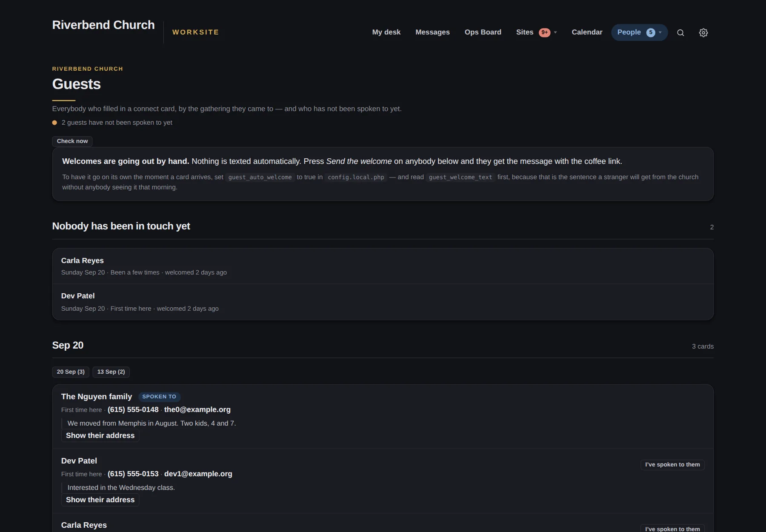The height and width of the screenshot is (532, 766).
Task: Click the Riverbend Church logo title
Action: [103, 25]
